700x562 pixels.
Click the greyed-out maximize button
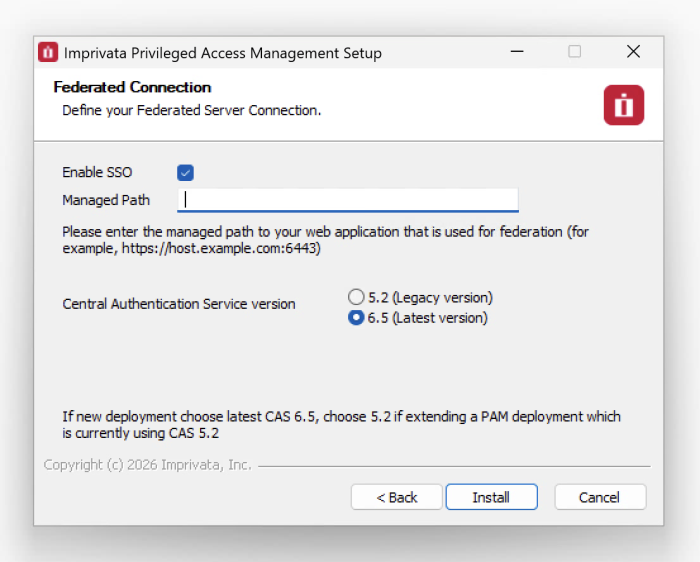coord(574,52)
